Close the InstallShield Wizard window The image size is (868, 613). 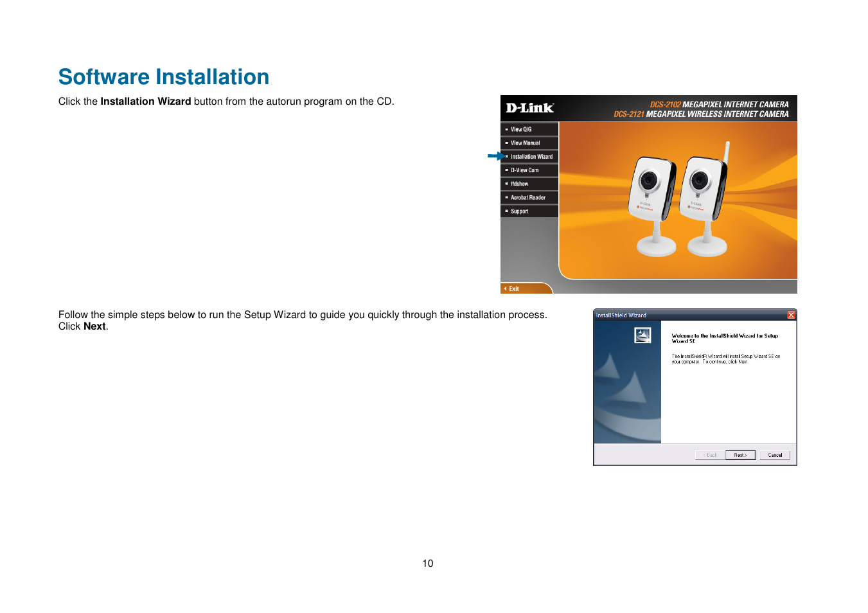(x=791, y=315)
